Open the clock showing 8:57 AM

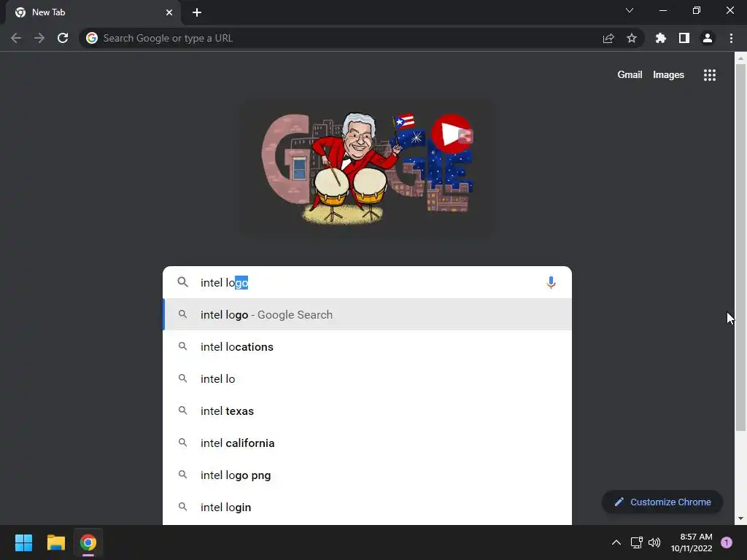(692, 542)
